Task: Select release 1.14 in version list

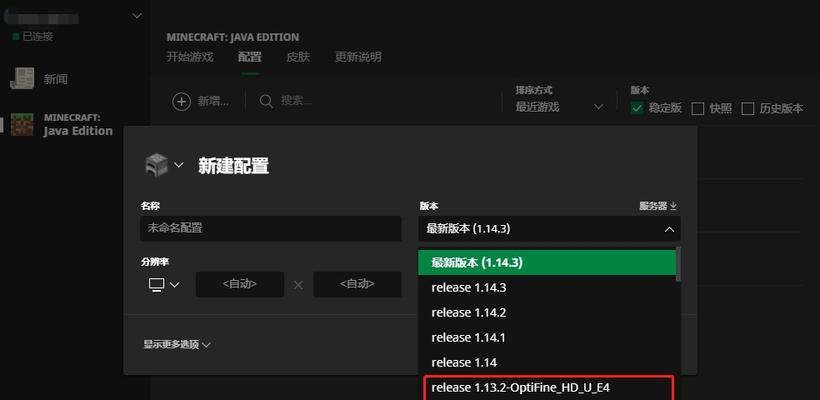Action: click(547, 362)
